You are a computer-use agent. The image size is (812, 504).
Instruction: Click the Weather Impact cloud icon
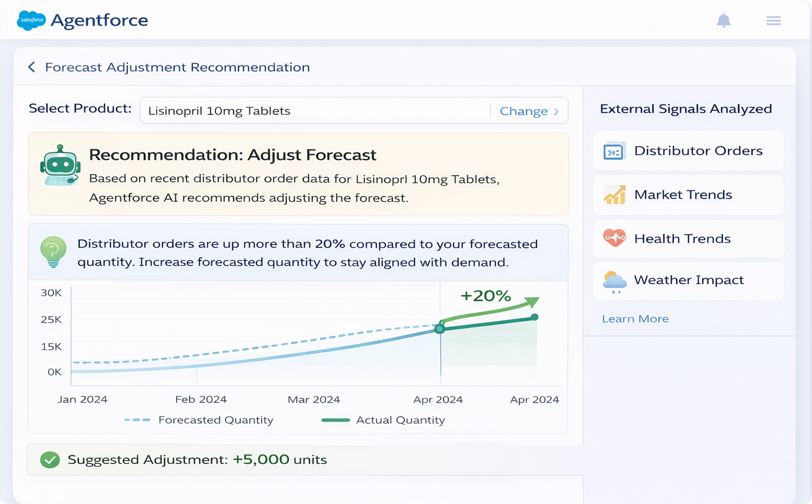615,281
